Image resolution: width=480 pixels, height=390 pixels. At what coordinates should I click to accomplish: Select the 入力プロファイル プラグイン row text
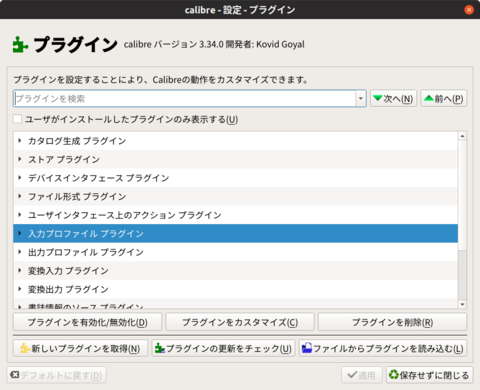[86, 233]
